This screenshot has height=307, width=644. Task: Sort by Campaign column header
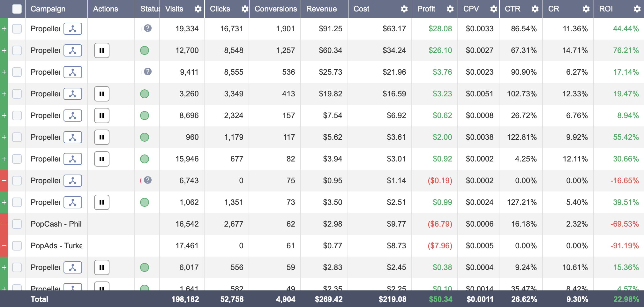(48, 9)
